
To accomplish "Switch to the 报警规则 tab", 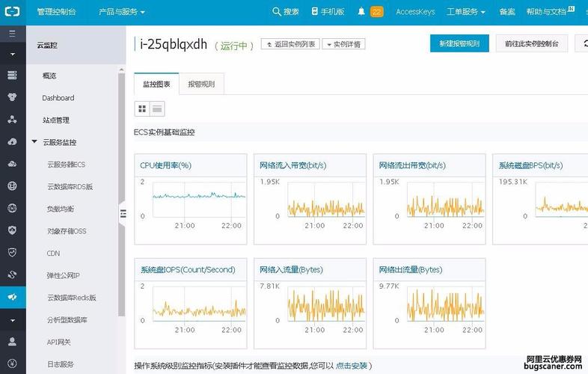I will coord(201,84).
